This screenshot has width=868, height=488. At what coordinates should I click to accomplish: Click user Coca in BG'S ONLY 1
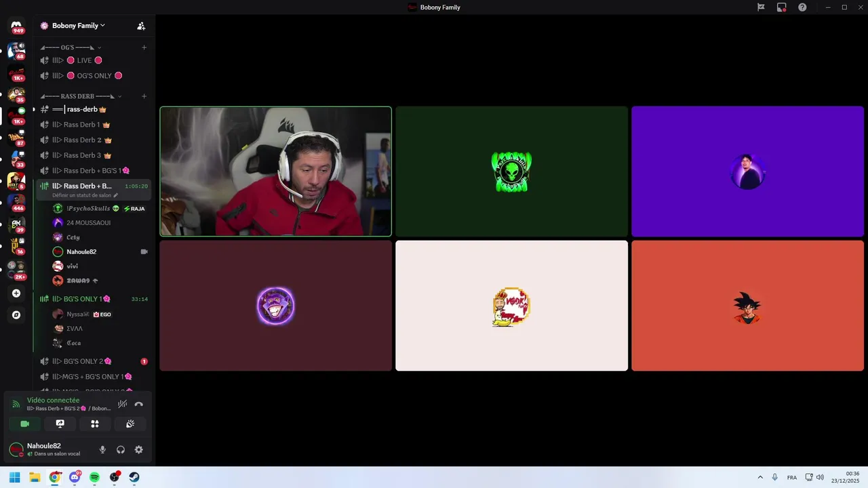[x=100, y=343]
